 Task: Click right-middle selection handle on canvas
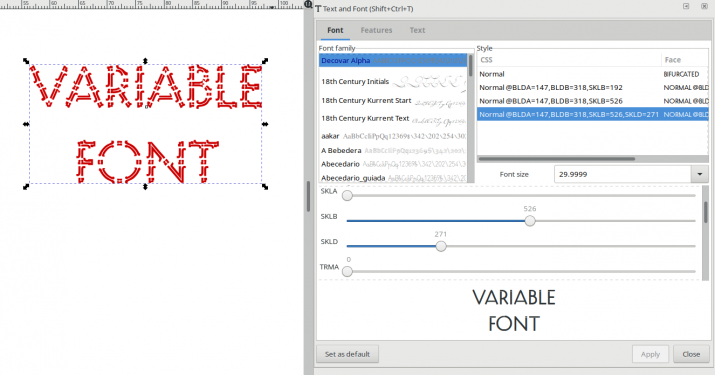point(265,124)
